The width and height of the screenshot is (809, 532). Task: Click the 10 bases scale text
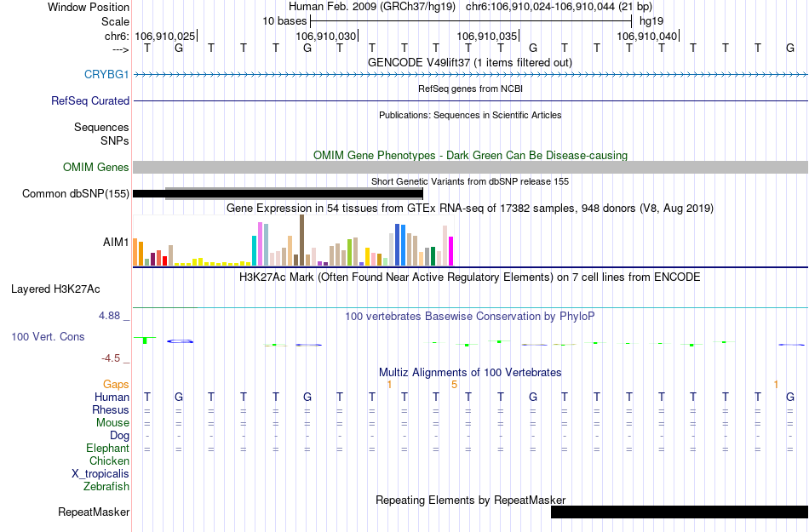tap(284, 21)
